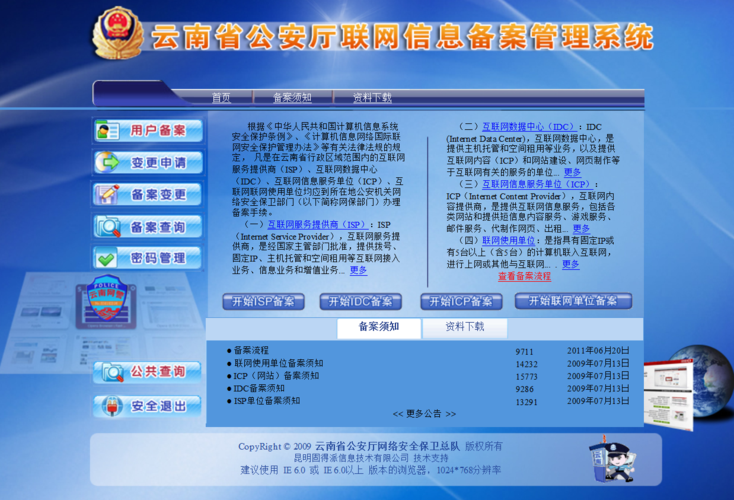Open 用户备案 sidebar button
Viewport: 734px width, 500px height.
(148, 131)
